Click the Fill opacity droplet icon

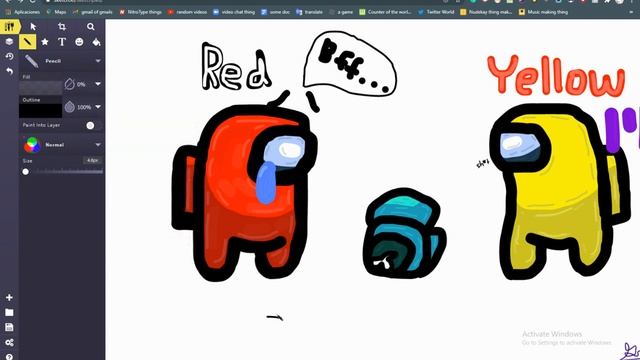(70, 84)
